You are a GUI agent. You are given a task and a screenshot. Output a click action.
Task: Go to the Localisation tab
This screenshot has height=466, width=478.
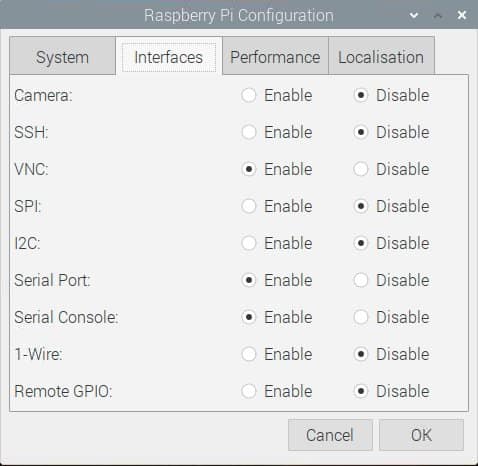coord(381,57)
